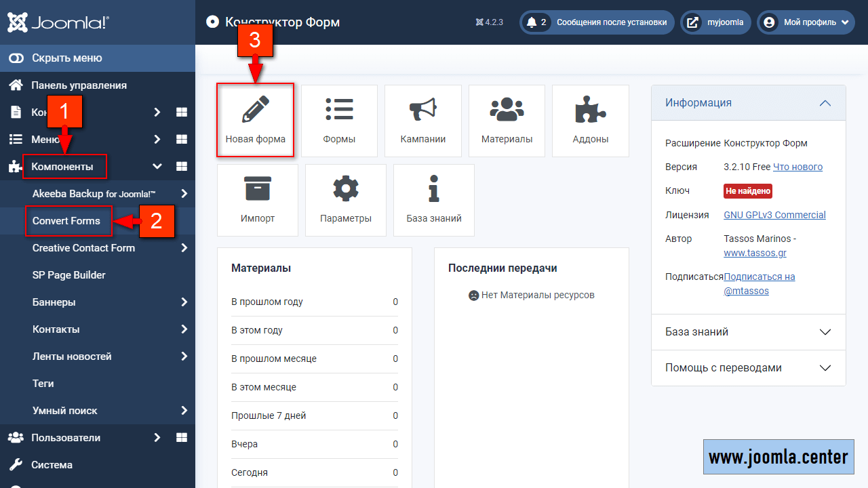Select Convert Forms in the sidebar

[66, 221]
